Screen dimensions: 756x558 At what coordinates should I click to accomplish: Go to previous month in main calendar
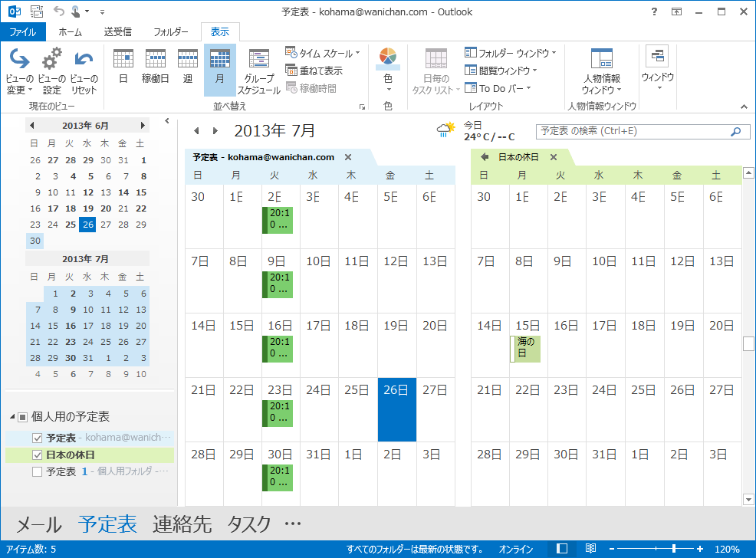[x=196, y=130]
